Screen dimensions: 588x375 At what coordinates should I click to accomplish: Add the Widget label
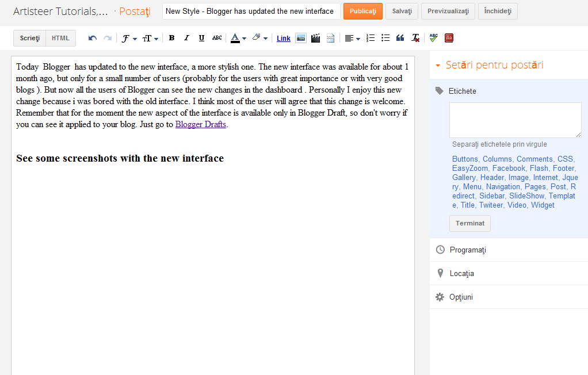click(x=543, y=205)
